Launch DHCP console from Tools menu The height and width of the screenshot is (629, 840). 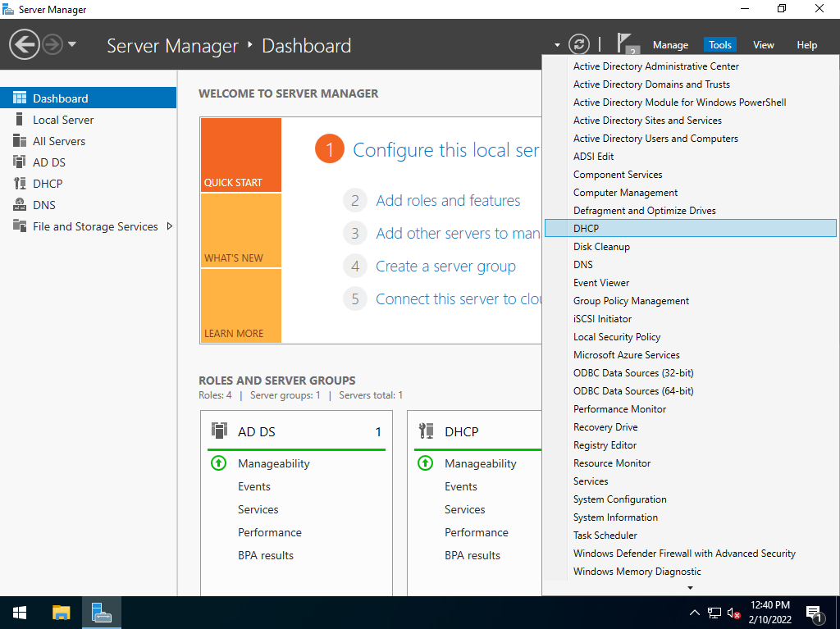pos(691,228)
